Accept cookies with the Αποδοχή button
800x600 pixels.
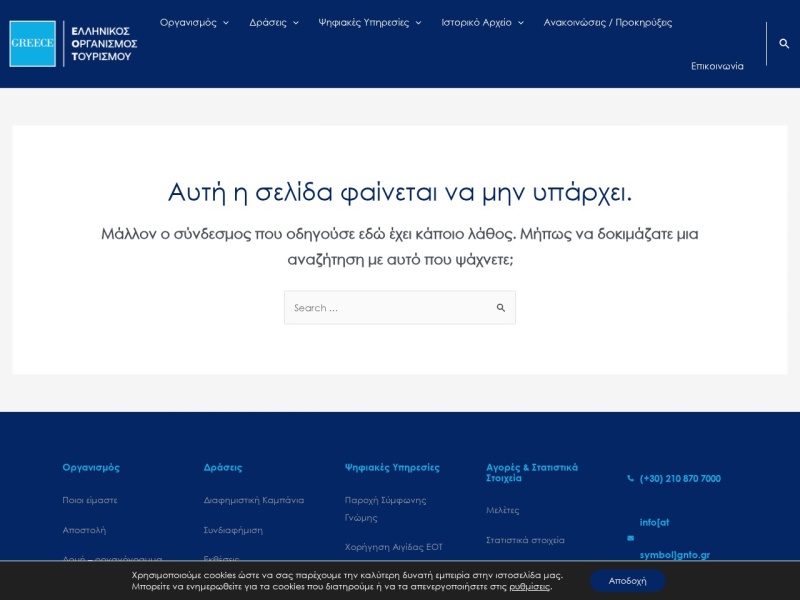628,581
